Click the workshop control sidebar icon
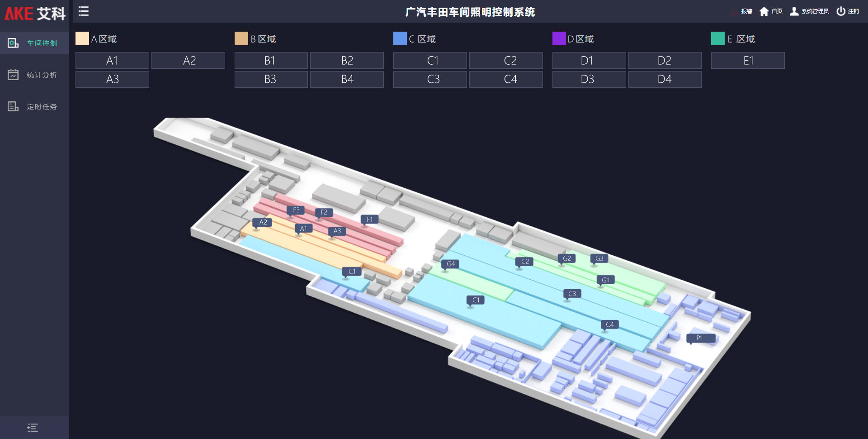The height and width of the screenshot is (439, 868). 13,43
